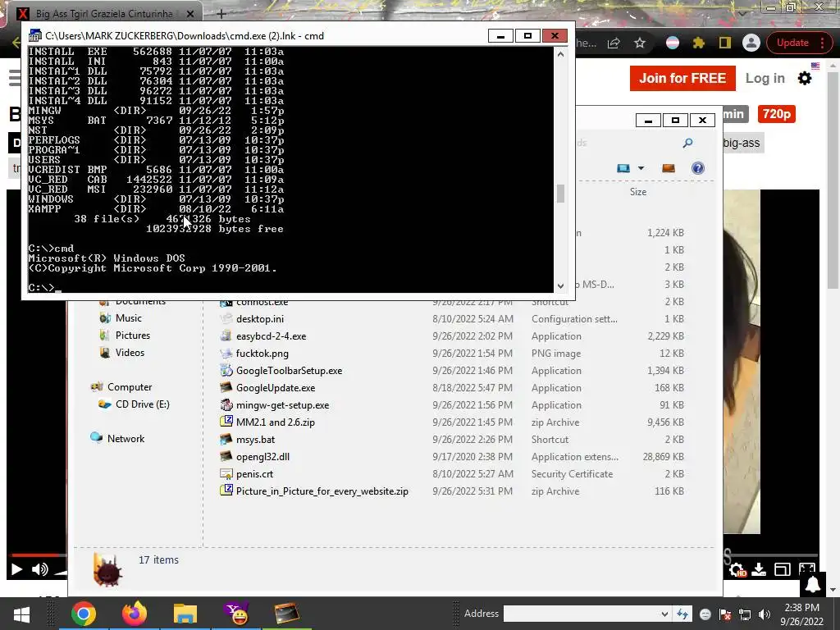Image resolution: width=840 pixels, height=630 pixels.
Task: Click the system volume tray icon
Action: point(765,614)
